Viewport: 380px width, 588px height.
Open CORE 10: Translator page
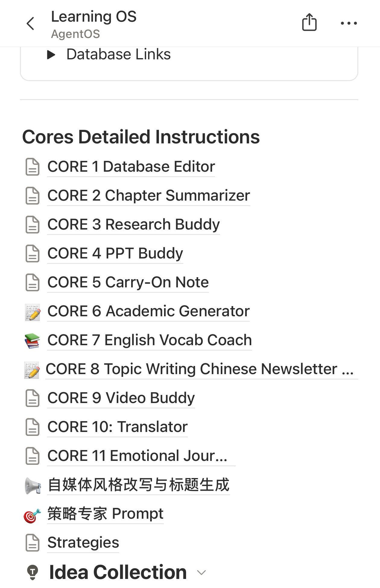pyautogui.click(x=117, y=427)
